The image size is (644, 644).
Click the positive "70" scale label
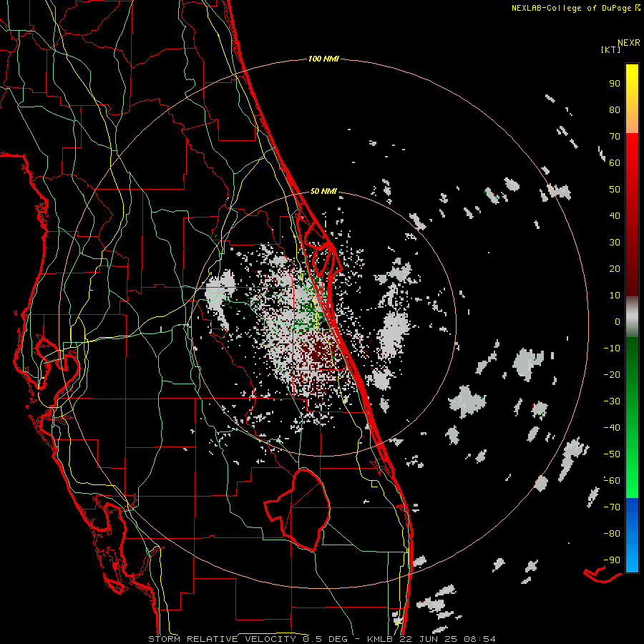click(615, 137)
